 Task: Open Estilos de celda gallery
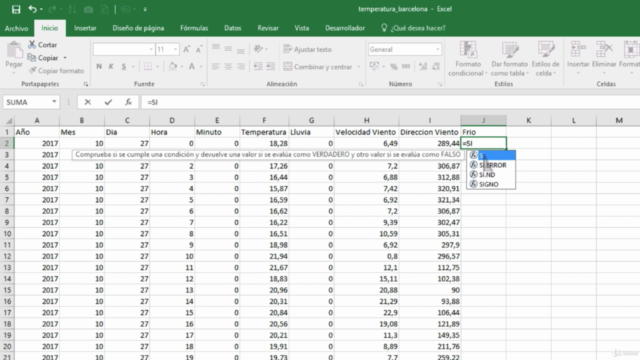tap(545, 59)
